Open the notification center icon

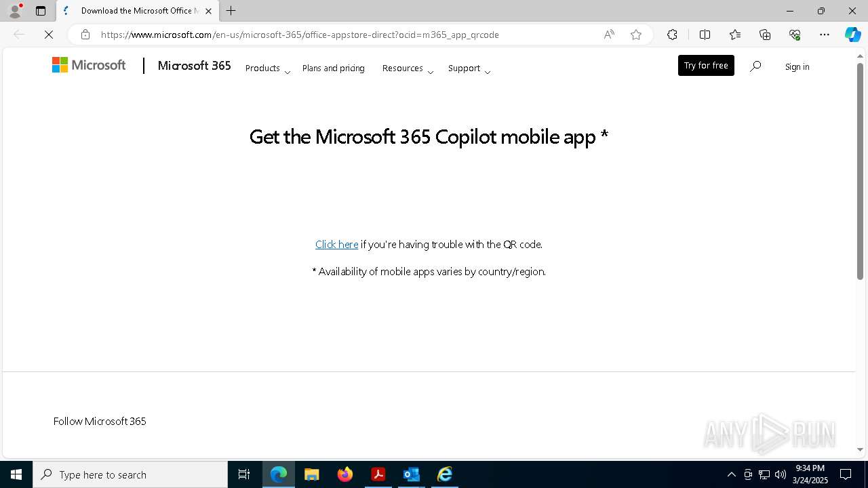pyautogui.click(x=846, y=474)
